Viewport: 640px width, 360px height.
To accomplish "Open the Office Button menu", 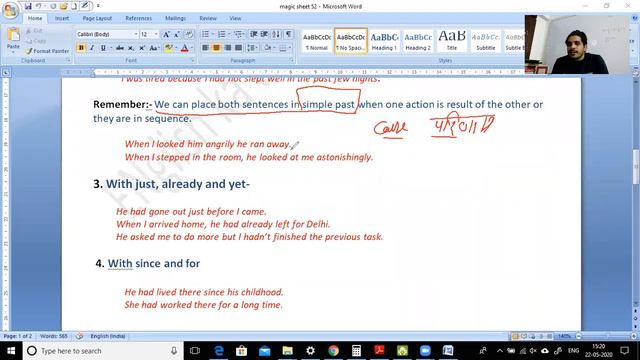I will 10,10.
